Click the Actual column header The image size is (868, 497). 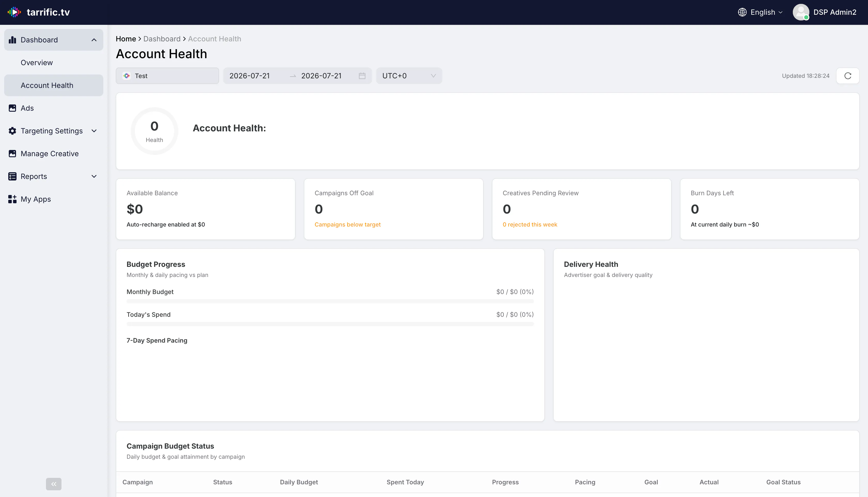709,482
